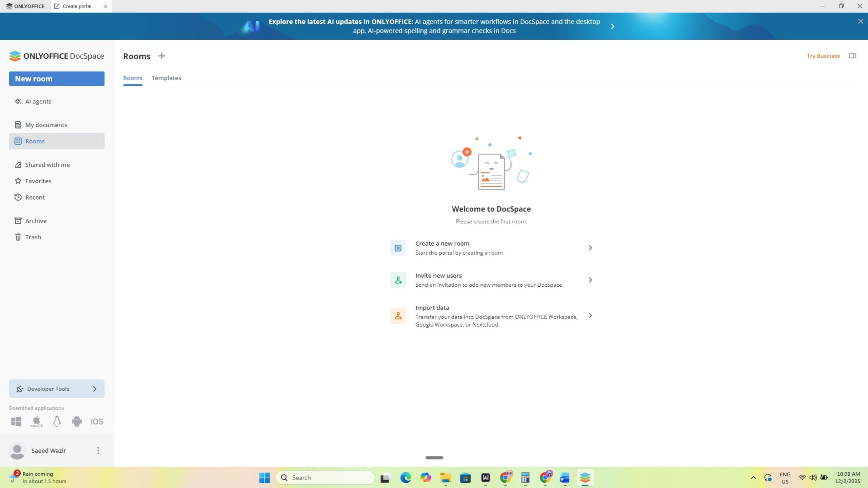Toggle the info panel icon beside Try Business
This screenshot has width=868, height=488.
tap(852, 56)
